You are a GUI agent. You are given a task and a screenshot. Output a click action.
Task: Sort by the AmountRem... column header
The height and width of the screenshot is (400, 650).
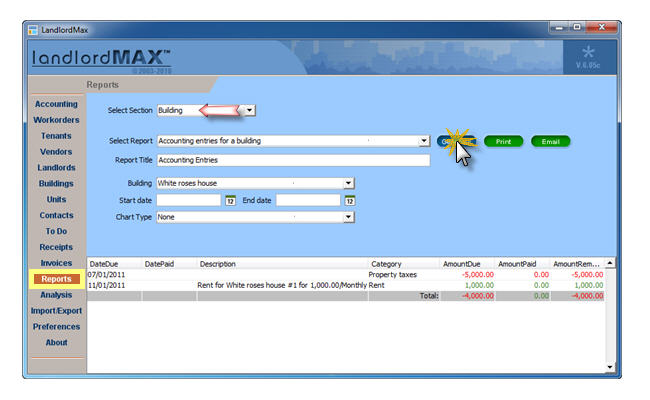(x=577, y=264)
